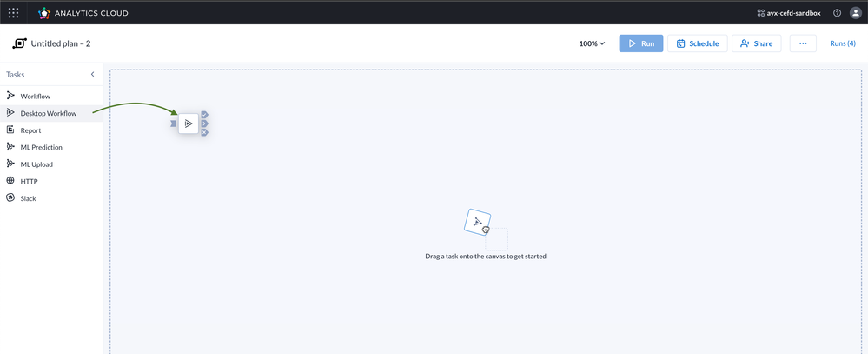Click the Share button

756,43
